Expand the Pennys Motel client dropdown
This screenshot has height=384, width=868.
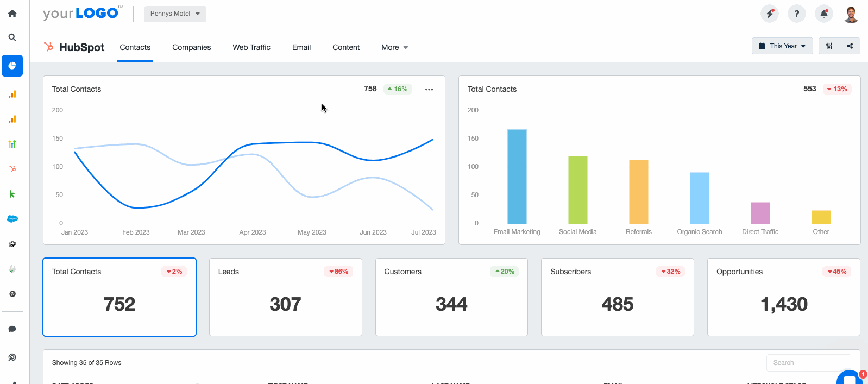[175, 14]
